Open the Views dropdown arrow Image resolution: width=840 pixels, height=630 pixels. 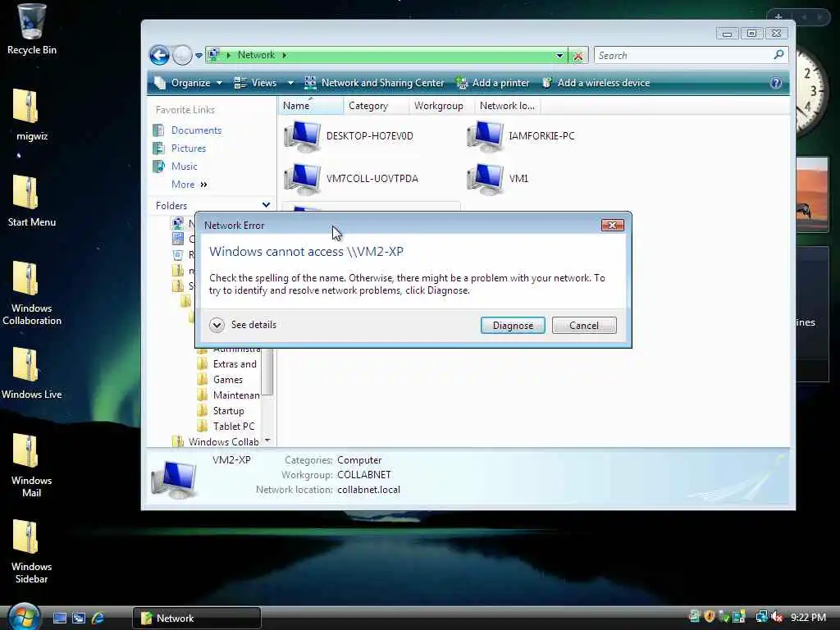(290, 83)
